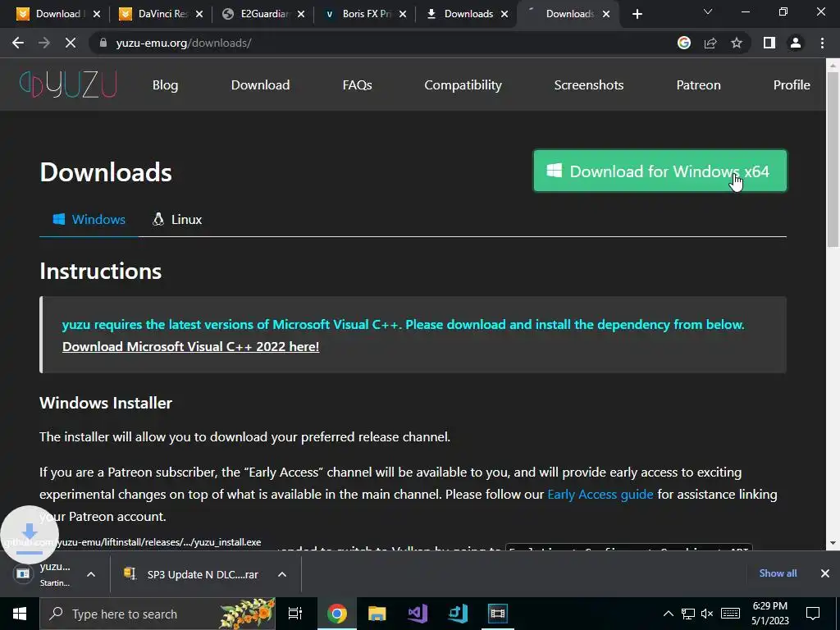
Task: Open tab search chevron in title bar
Action: [708, 11]
